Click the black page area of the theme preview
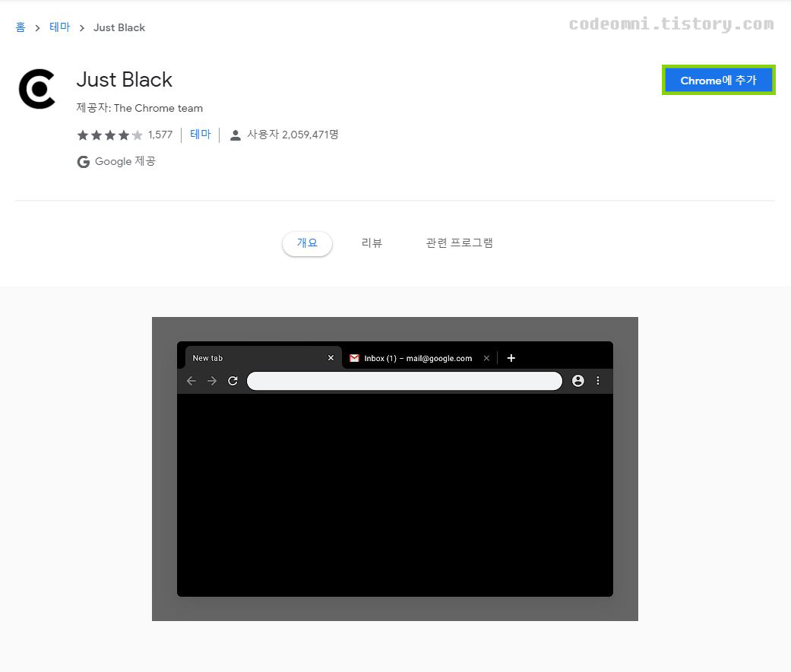791x672 pixels. tap(395, 494)
